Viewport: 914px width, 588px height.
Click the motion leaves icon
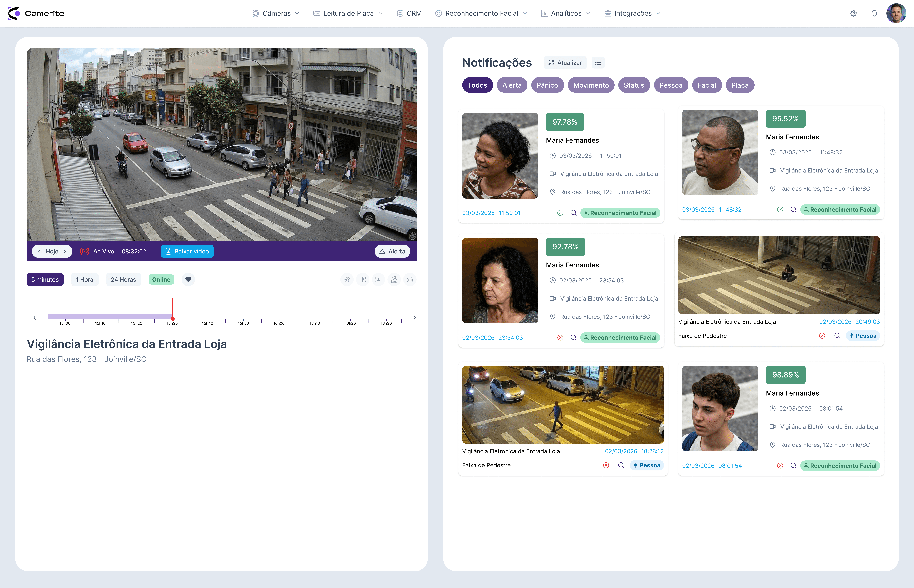[x=347, y=279]
